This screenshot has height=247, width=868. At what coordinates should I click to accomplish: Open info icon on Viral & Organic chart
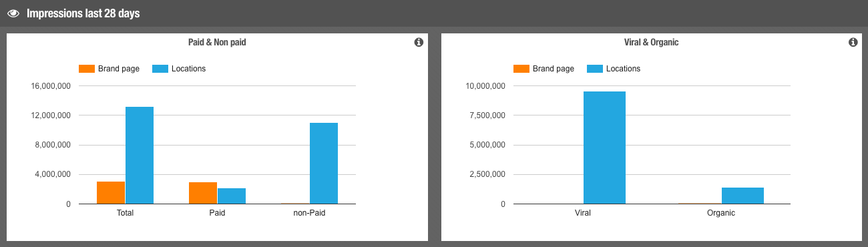[x=853, y=42]
